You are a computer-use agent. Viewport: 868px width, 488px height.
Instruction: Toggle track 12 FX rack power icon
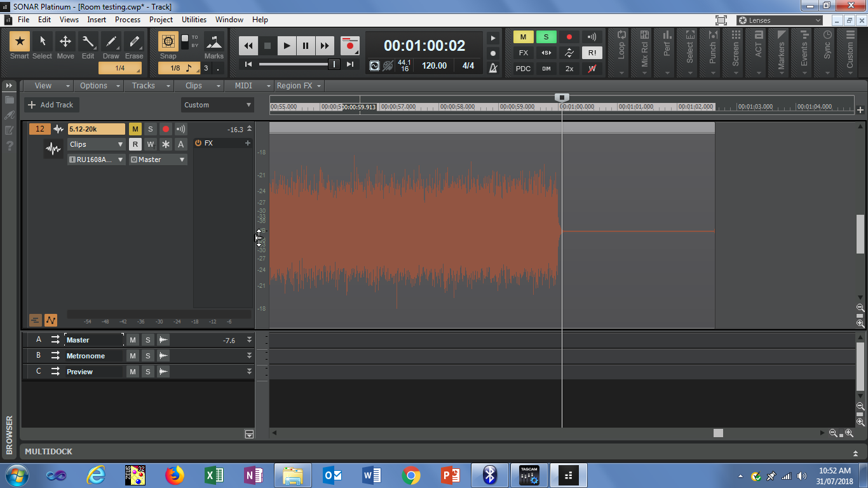[x=198, y=143]
